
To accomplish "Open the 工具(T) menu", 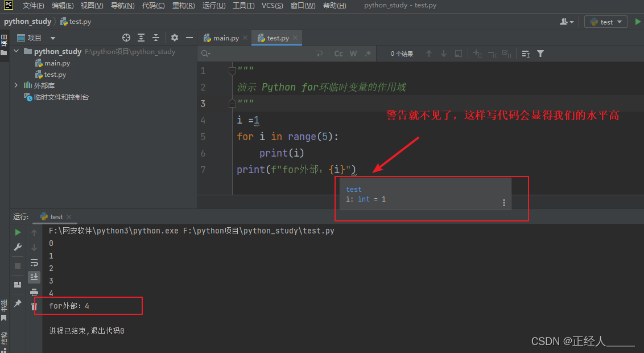I will (x=243, y=6).
